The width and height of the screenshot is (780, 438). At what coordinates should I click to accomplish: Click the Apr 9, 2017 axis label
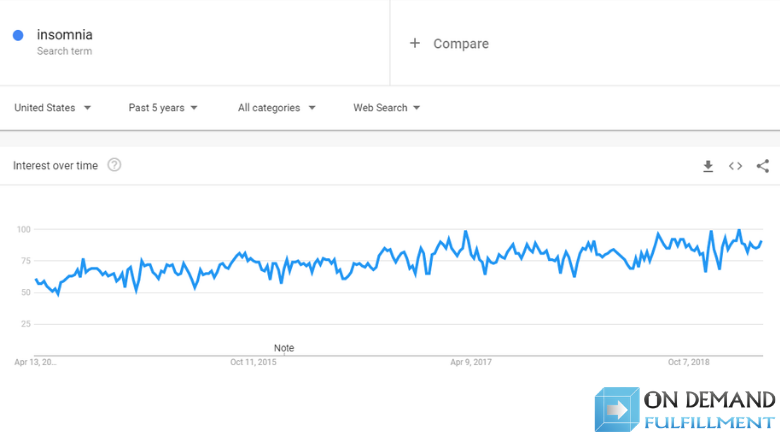click(471, 362)
